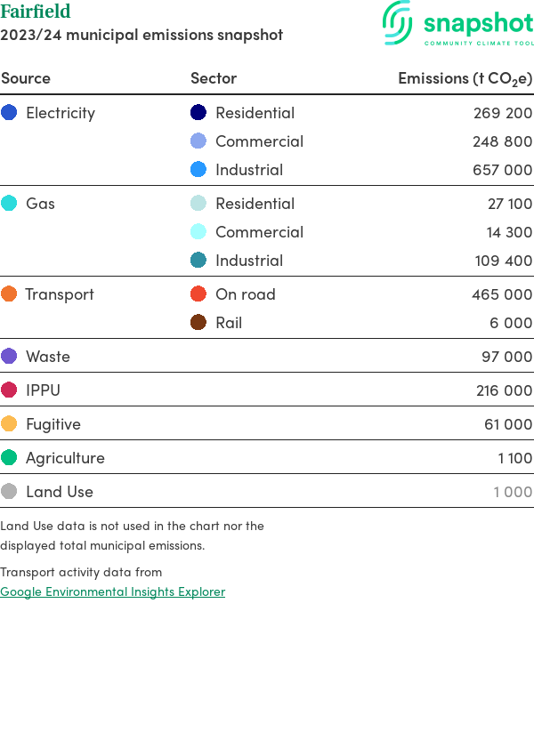The width and height of the screenshot is (534, 756).
Task: Click the Source column header
Action: (x=26, y=77)
